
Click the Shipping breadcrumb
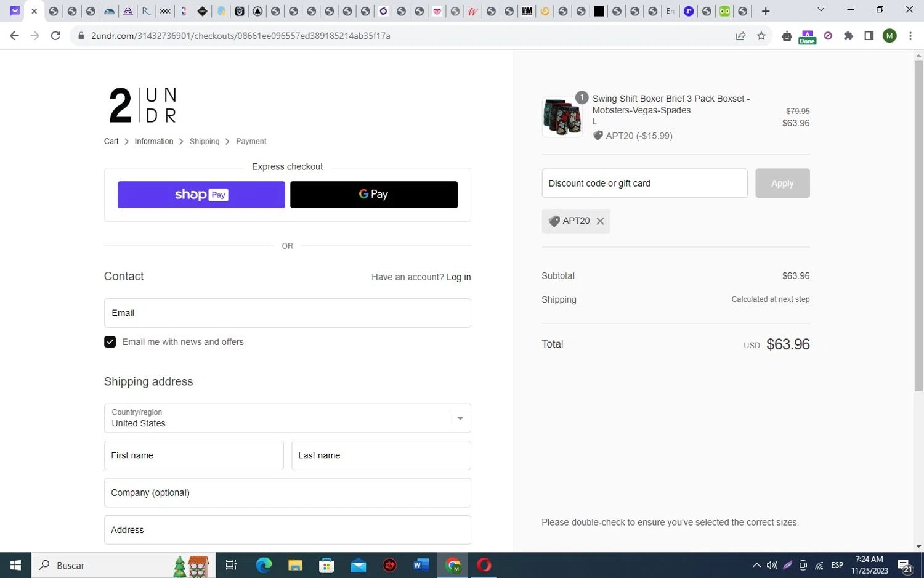point(205,141)
